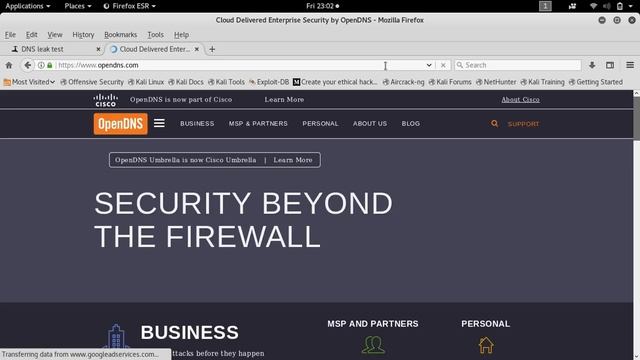
Task: Click the MSP and Partners people icon
Action: pos(373,344)
